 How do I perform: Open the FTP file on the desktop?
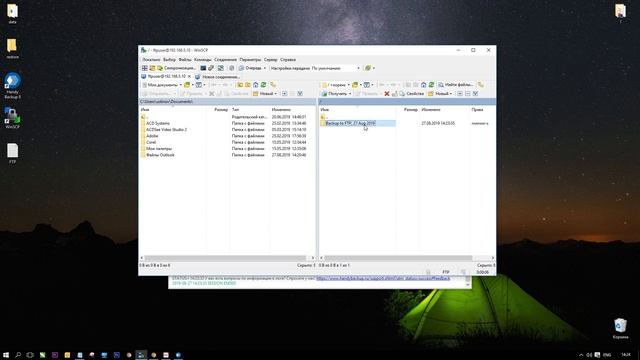point(13,153)
